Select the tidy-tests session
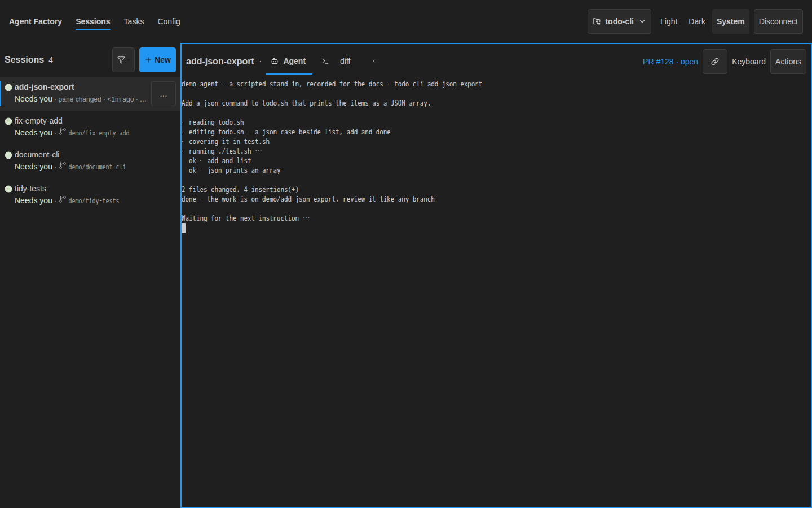This screenshot has width=812, height=508. tap(90, 195)
